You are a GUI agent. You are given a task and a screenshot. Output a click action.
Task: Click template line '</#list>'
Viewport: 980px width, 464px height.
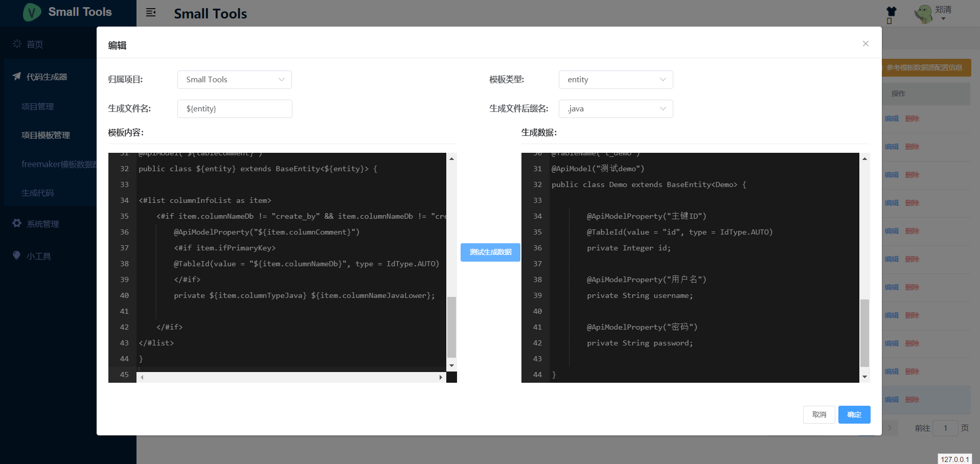[156, 343]
